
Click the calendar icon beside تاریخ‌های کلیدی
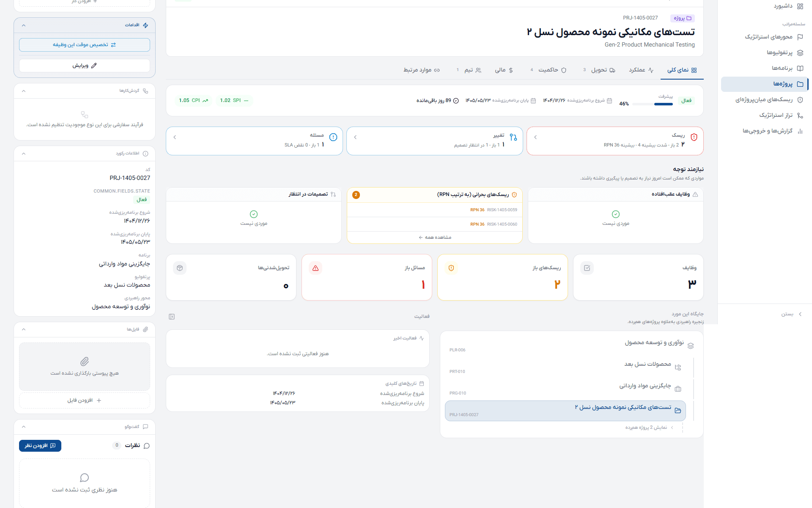click(421, 384)
